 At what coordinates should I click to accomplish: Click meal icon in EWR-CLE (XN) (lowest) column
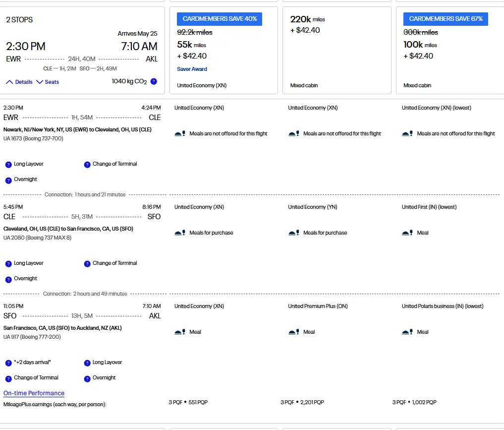click(x=407, y=133)
